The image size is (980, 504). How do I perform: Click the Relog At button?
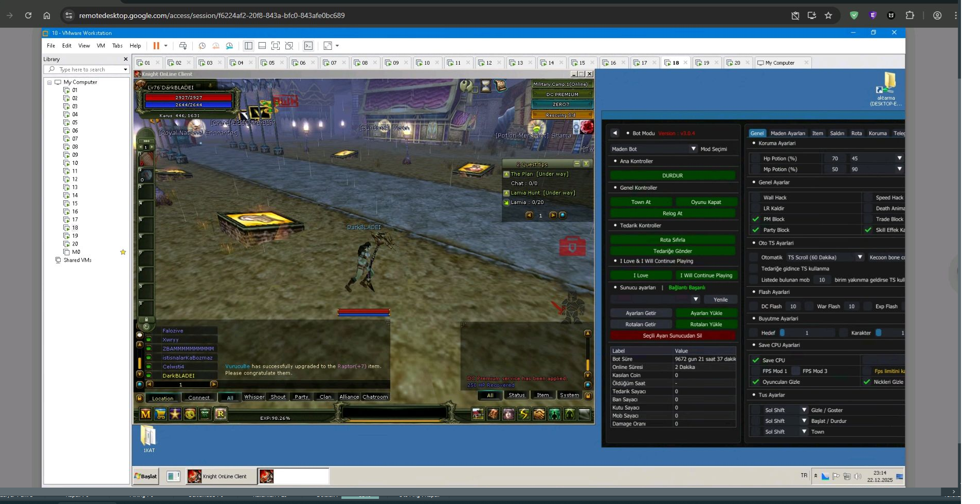673,213
